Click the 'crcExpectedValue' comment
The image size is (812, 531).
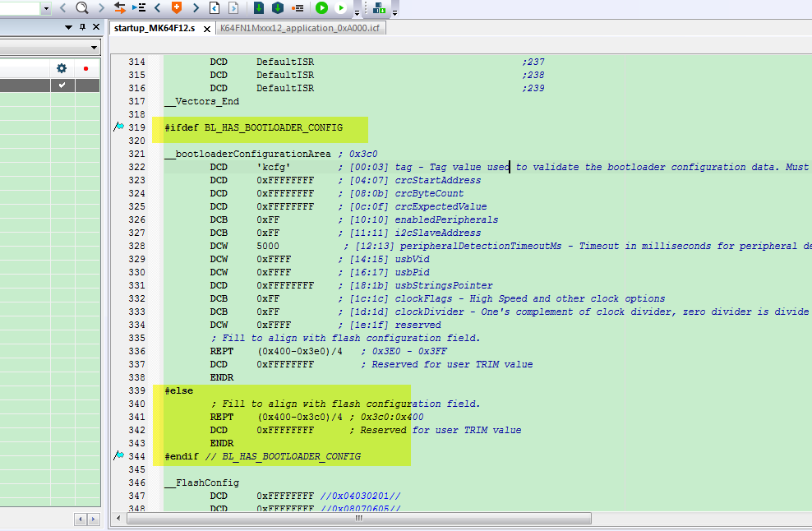coord(441,206)
